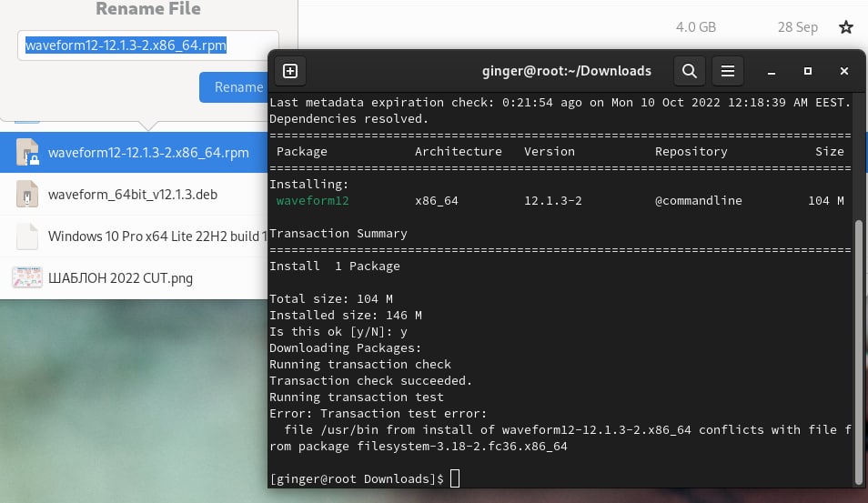The width and height of the screenshot is (868, 503).
Task: Open the terminal search tool
Action: point(689,71)
